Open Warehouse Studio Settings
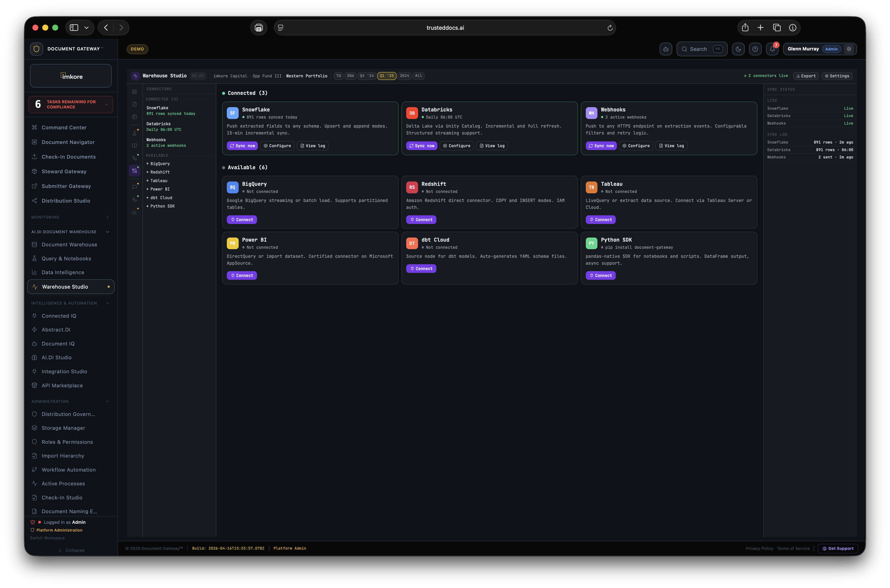This screenshot has width=890, height=588. [837, 76]
